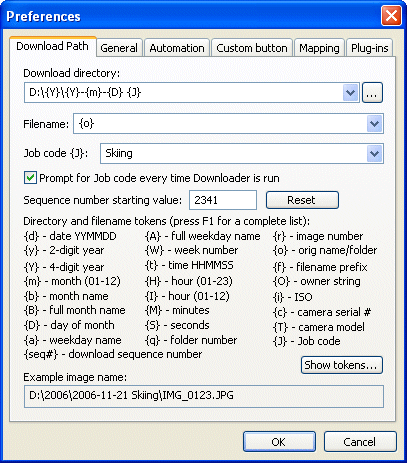Close the Preferences dialog with X
The image size is (407, 463).
tap(391, 16)
